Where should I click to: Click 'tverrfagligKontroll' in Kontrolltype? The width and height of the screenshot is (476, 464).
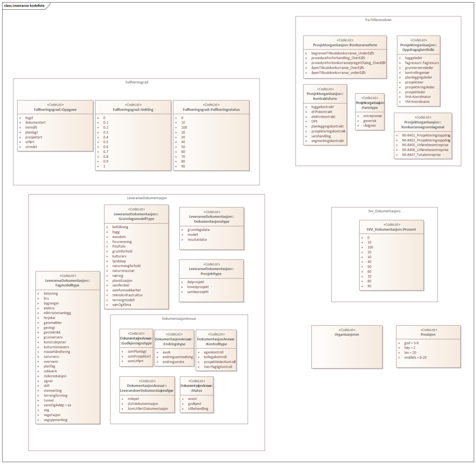point(218,367)
